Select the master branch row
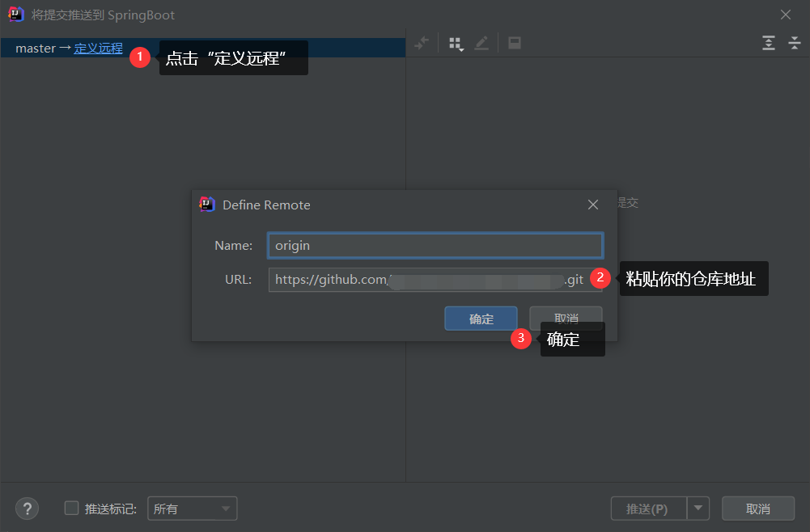This screenshot has height=532, width=810. pyautogui.click(x=202, y=48)
